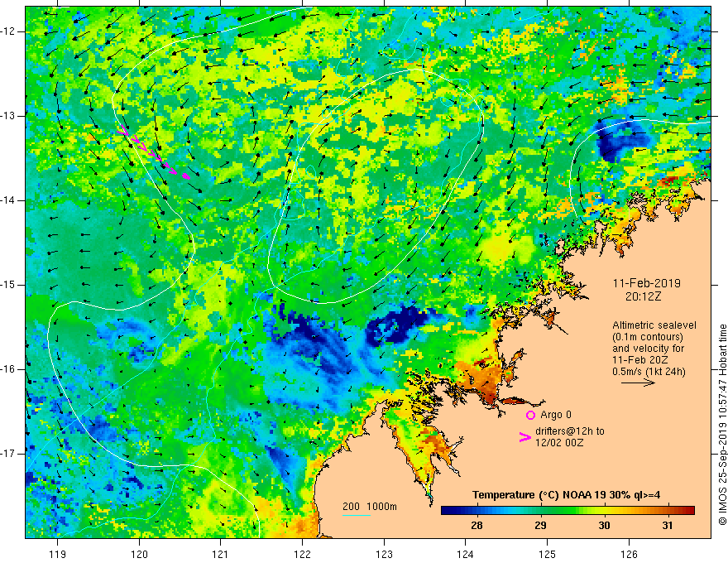Click the latitude -15 axis label

(x=8, y=285)
